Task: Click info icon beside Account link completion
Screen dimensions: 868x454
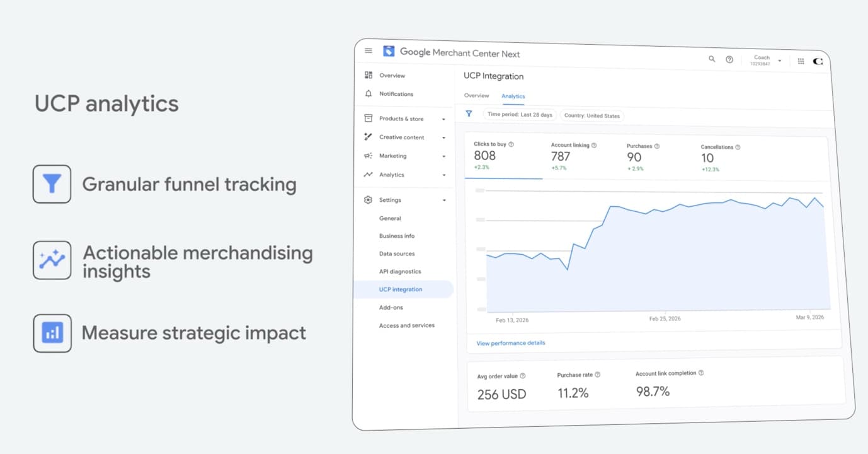Action: pyautogui.click(x=701, y=373)
